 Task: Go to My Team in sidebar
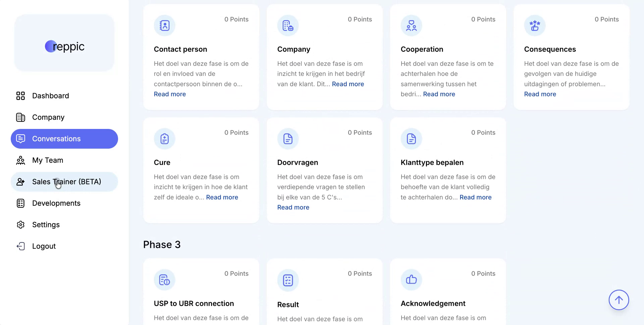pos(47,160)
